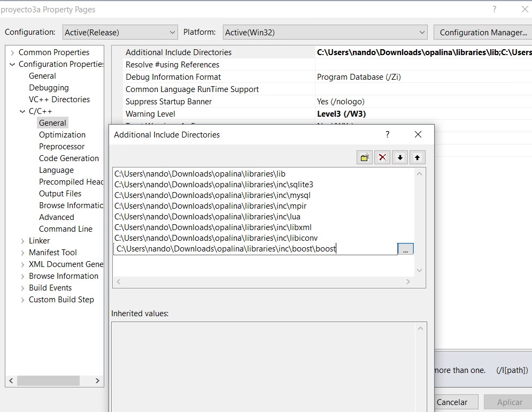Open the Preprocessor page

[61, 147]
